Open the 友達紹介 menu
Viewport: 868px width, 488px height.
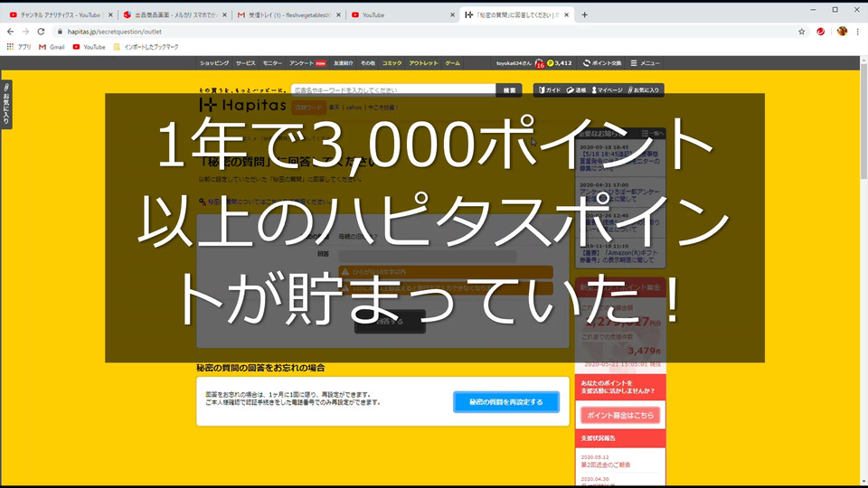click(x=344, y=63)
